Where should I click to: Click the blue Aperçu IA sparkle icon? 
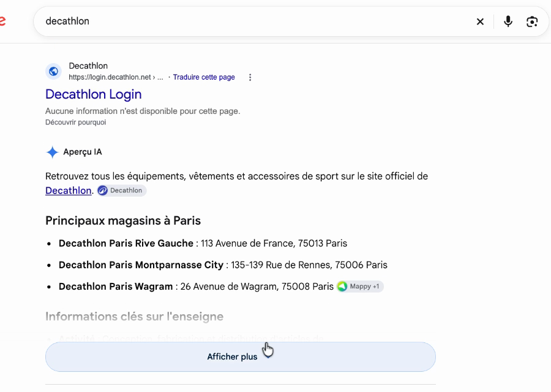point(52,153)
